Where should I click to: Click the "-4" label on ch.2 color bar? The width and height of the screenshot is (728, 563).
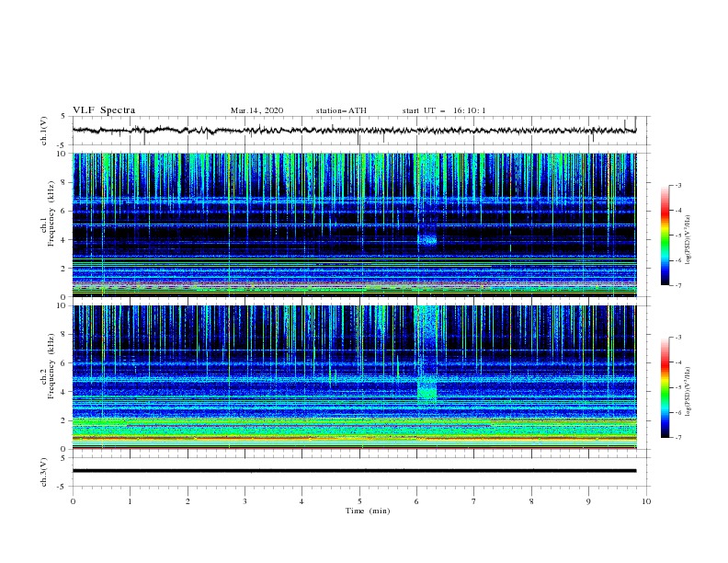pos(677,362)
